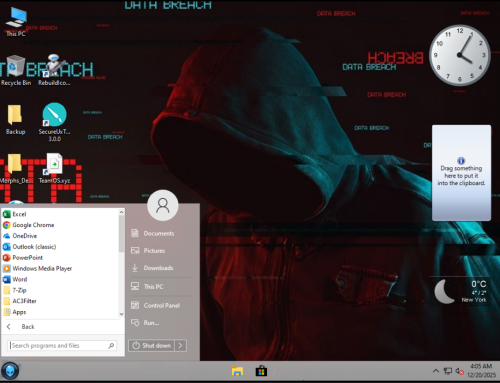Open File Explorer on the taskbar
Screen dimensions: 500x383
[237, 371]
